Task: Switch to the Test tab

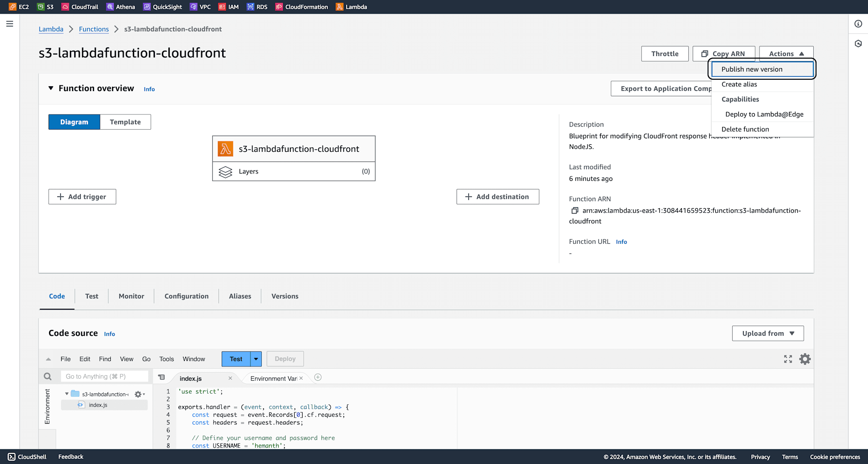Action: [x=92, y=296]
